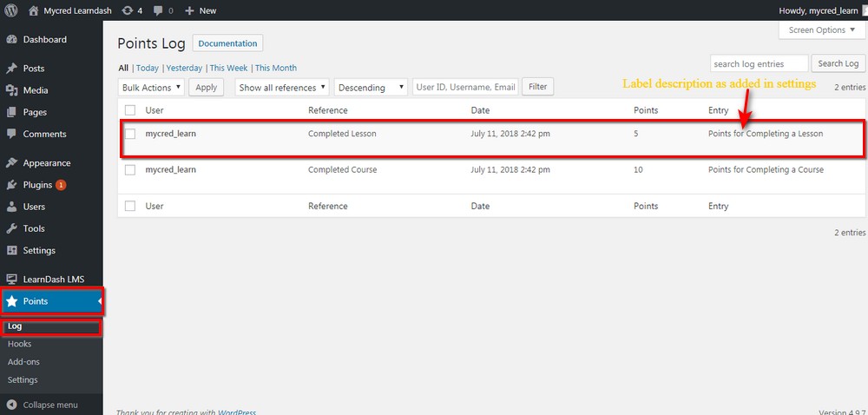The height and width of the screenshot is (415, 868).
Task: Tick the checkbox for Completed Course row
Action: click(130, 170)
